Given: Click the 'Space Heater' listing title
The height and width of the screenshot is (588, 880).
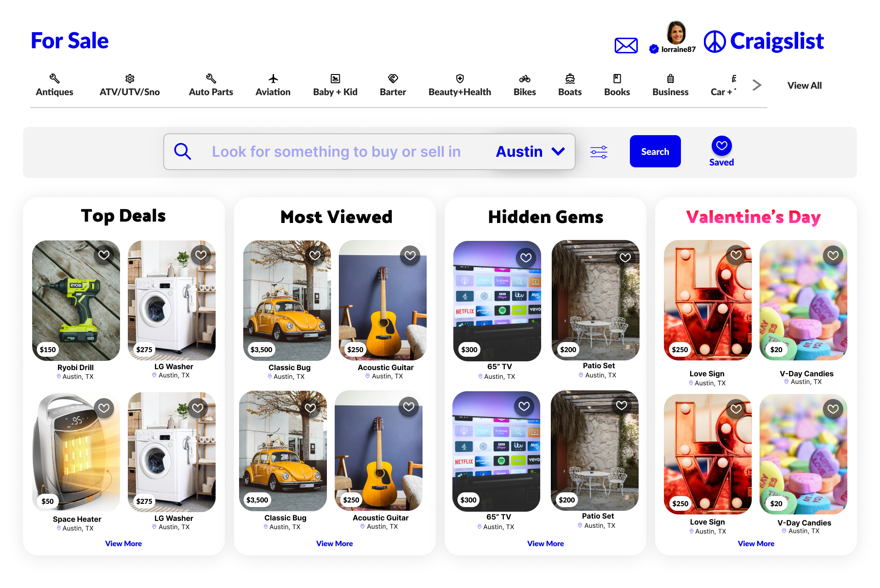Looking at the screenshot, I should 77,519.
